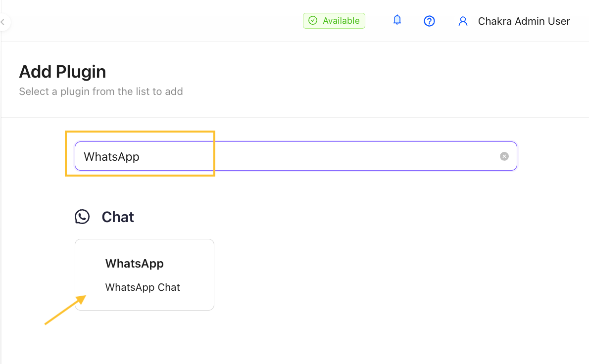Viewport: 589px width, 364px height.
Task: Open the notification bell icon
Action: (397, 21)
